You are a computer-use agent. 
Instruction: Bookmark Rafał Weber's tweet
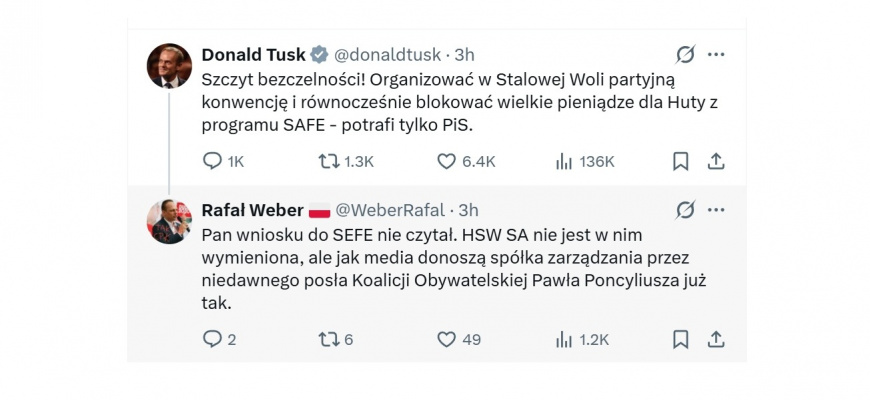[680, 340]
